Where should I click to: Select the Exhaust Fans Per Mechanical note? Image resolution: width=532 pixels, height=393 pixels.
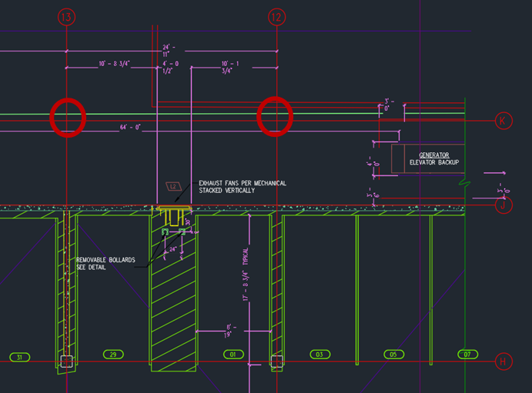(242, 186)
